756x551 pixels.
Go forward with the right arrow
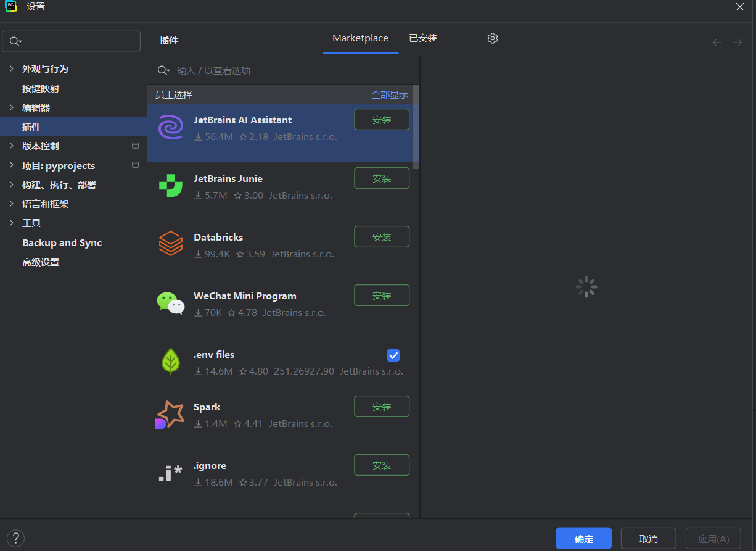click(738, 43)
